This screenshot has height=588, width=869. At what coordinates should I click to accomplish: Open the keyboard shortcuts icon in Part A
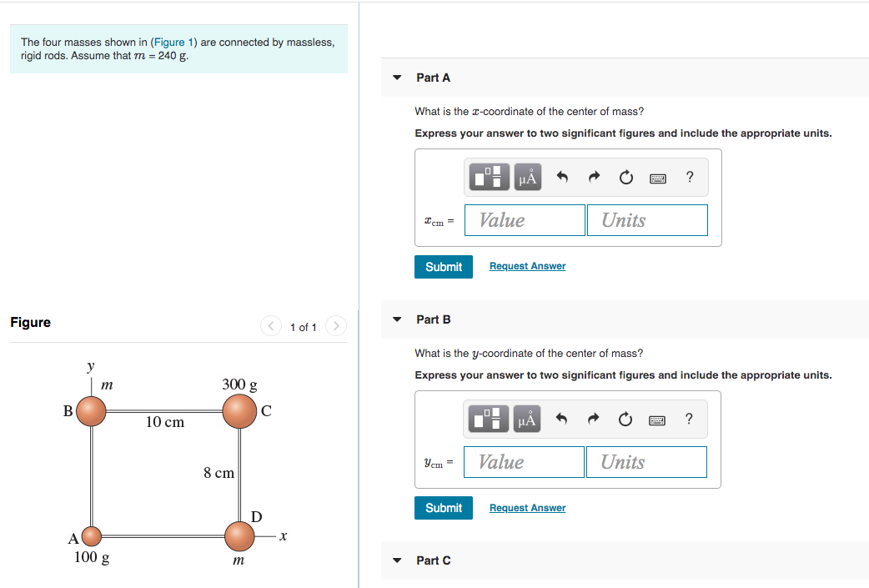point(657,177)
